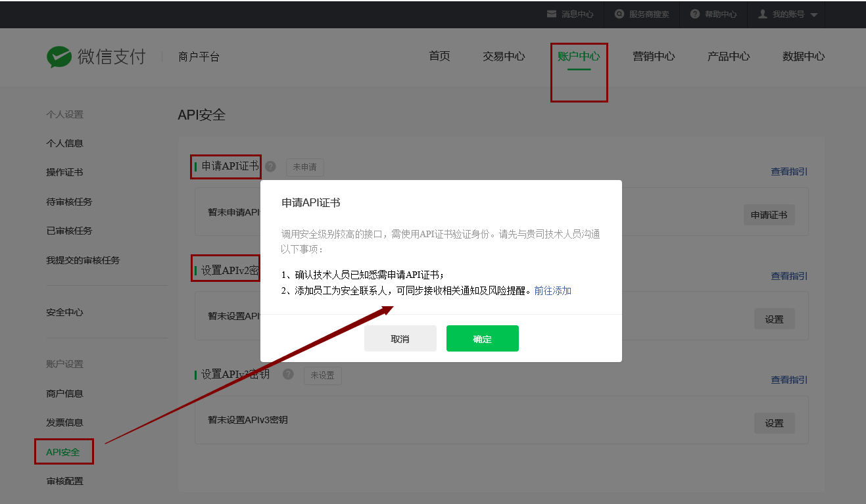Open 查看指引 link for APIv3密钥
This screenshot has height=504, width=866.
(789, 380)
